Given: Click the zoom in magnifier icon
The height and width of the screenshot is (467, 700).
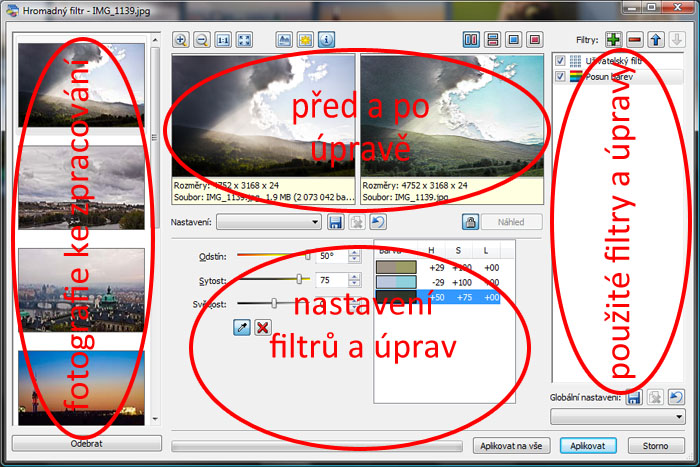Looking at the screenshot, I should point(181,40).
